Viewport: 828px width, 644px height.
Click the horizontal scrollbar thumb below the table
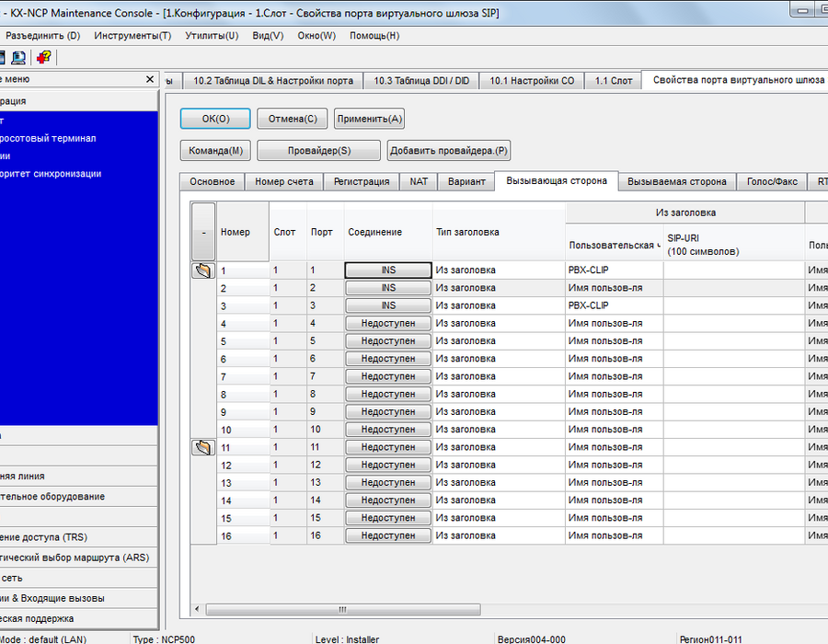[343, 610]
